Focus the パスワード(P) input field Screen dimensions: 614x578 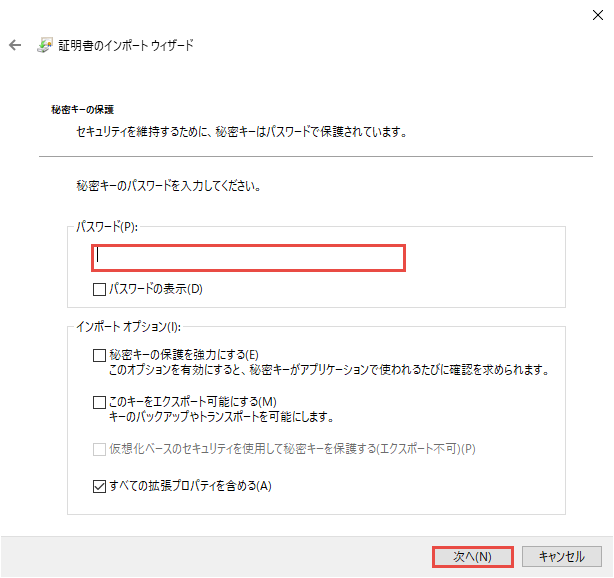(x=249, y=256)
